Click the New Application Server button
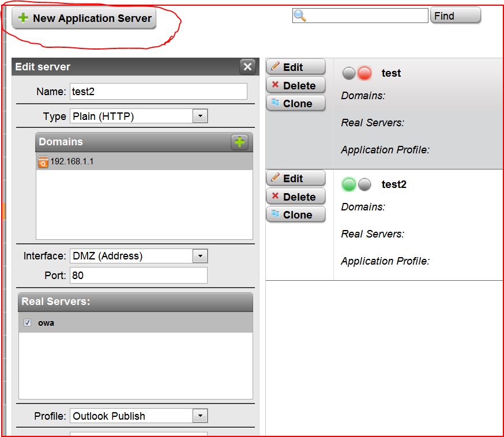This screenshot has height=437, width=504. pos(84,18)
